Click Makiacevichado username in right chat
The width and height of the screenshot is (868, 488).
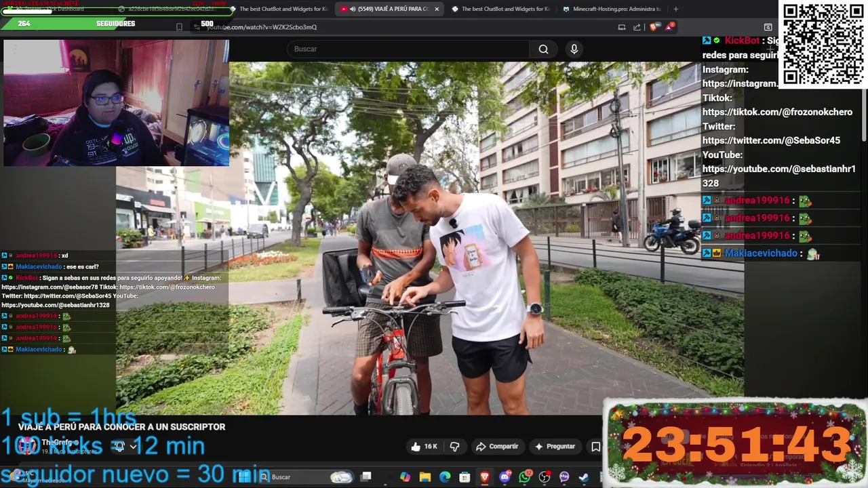[761, 253]
